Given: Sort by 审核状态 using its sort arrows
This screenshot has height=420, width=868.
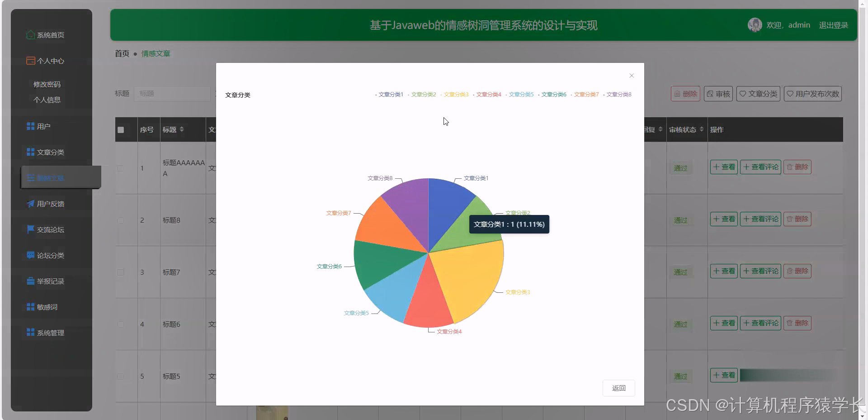Looking at the screenshot, I should [702, 129].
